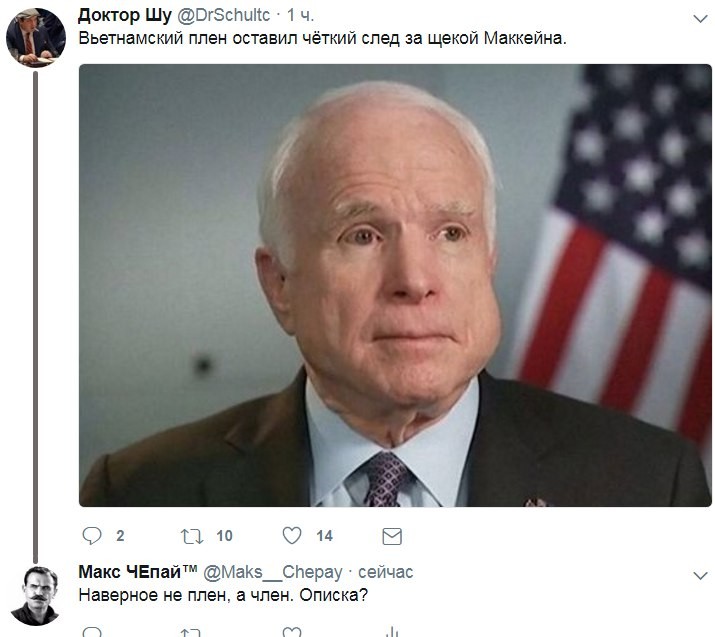Expand the options chevron on Макс ЧЕпай's reply

(x=700, y=575)
